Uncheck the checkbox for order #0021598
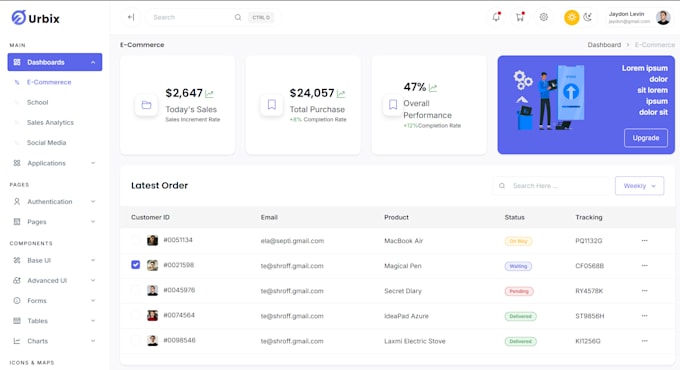The image size is (680, 370). tap(136, 265)
